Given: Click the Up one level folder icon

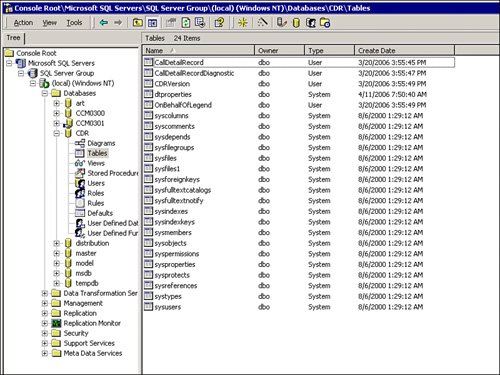Looking at the screenshot, I should [x=138, y=23].
